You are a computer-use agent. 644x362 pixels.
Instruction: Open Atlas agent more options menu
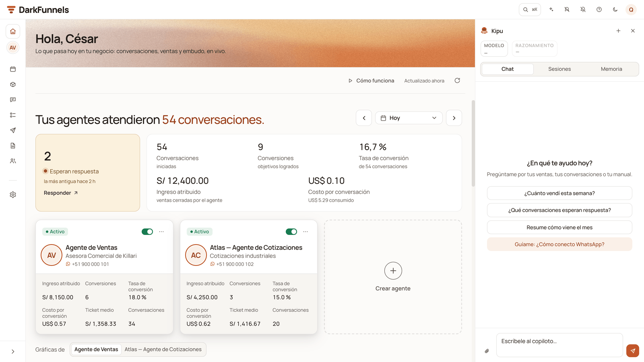point(305,232)
